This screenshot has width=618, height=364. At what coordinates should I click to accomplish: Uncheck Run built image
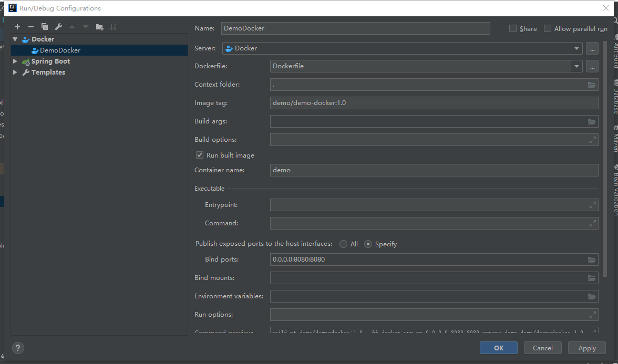click(x=200, y=155)
